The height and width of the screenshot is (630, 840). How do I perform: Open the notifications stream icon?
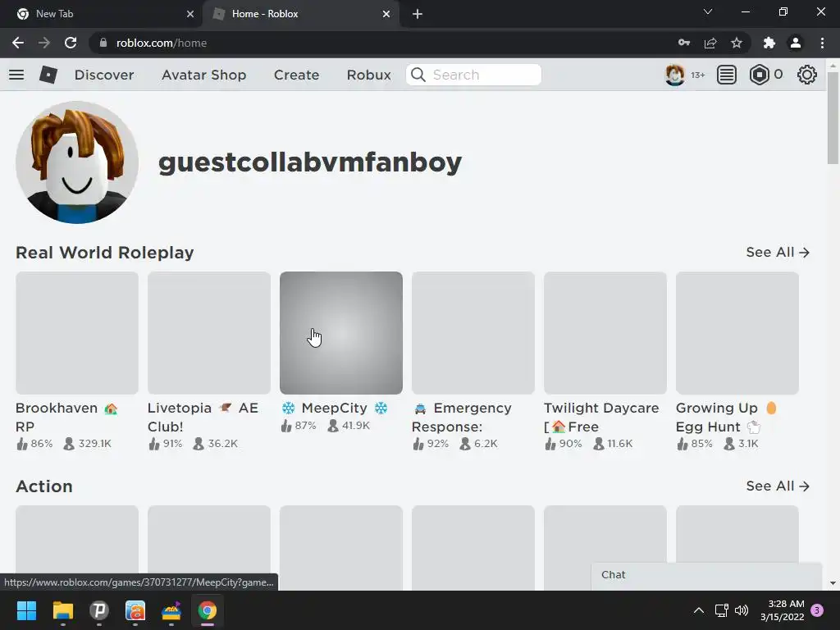pyautogui.click(x=727, y=75)
